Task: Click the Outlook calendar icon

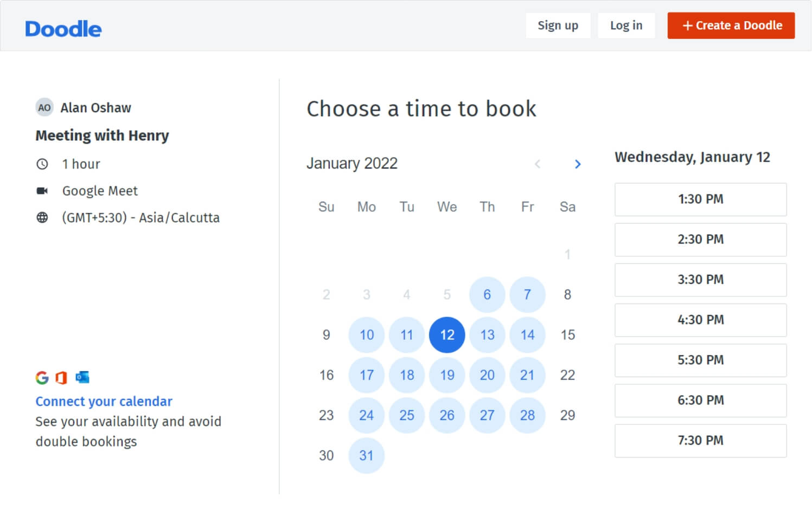Action: pyautogui.click(x=82, y=377)
